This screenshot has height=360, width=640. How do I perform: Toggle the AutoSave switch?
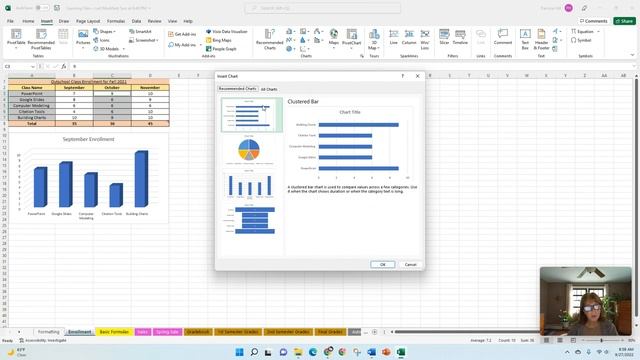[x=42, y=8]
